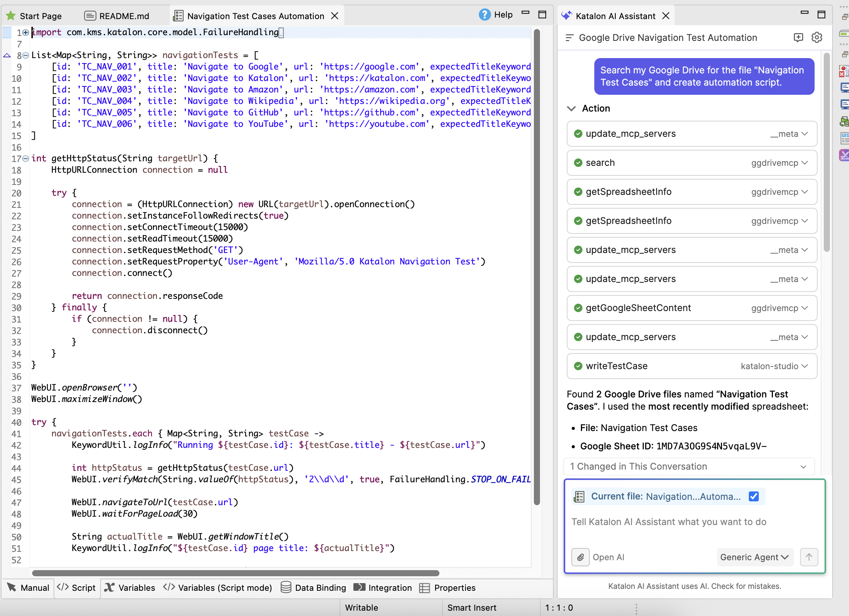The width and height of the screenshot is (849, 616).
Task: Switch to the Manual view tab
Action: (x=29, y=587)
